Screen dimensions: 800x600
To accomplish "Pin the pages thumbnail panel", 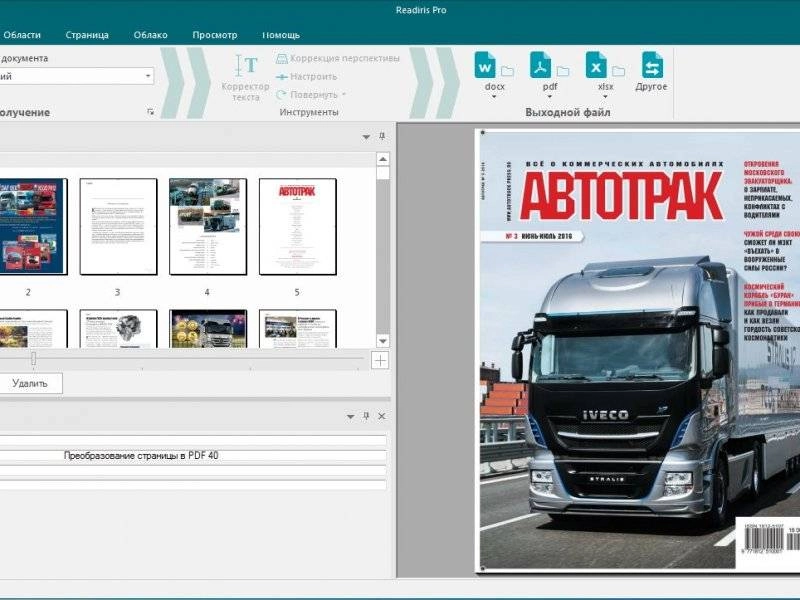I will click(x=382, y=136).
